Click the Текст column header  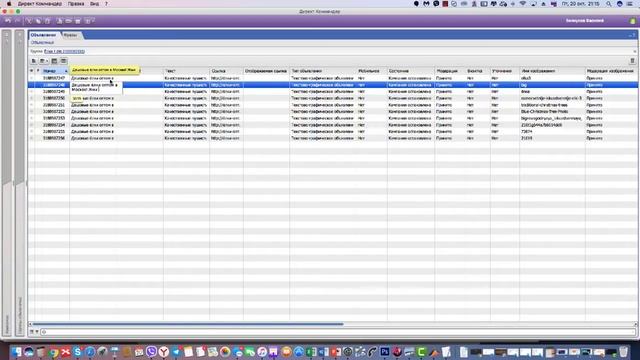point(186,71)
